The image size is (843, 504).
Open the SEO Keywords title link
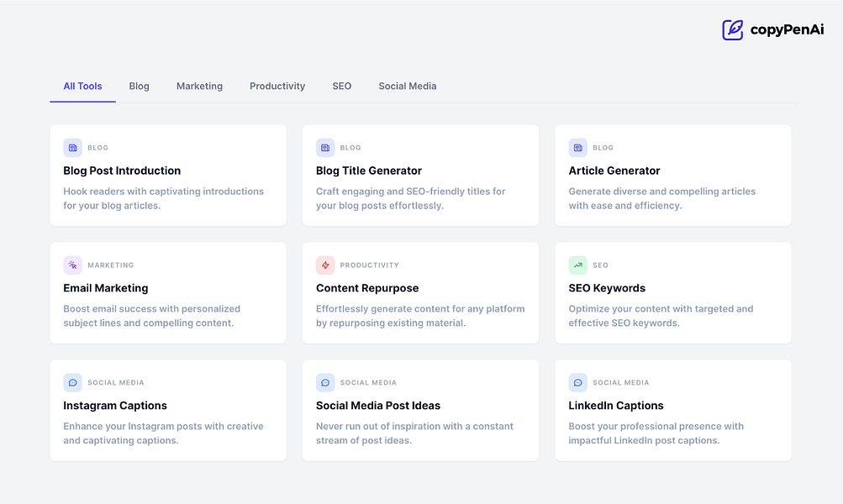[x=607, y=288]
